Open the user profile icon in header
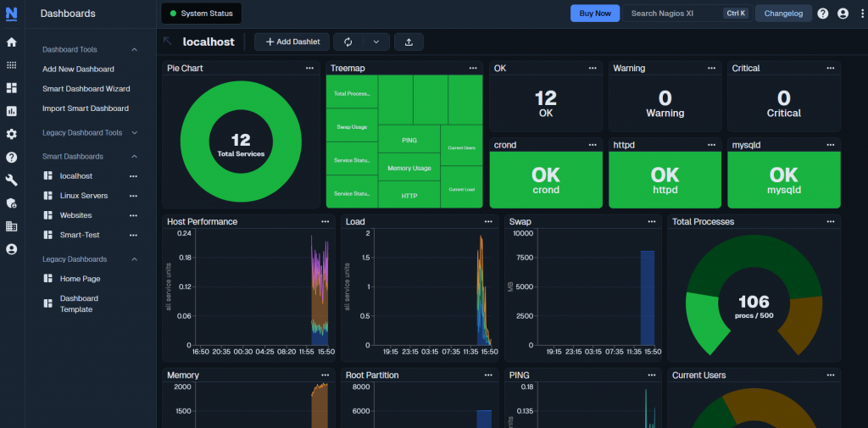Image resolution: width=868 pixels, height=428 pixels. tap(843, 14)
